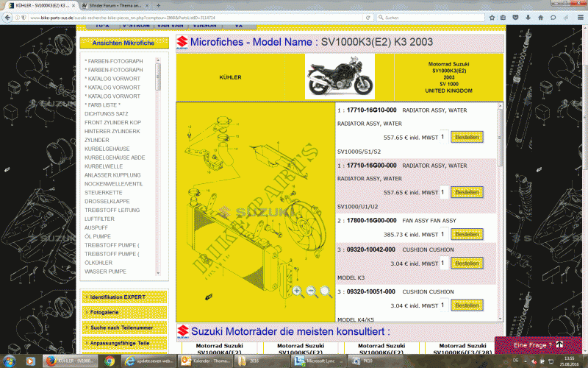Open WASSER PUMPE microfiche
Screen dimensions: 588x368
[105, 272]
